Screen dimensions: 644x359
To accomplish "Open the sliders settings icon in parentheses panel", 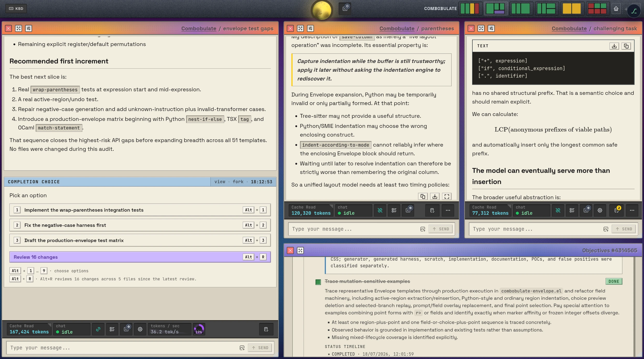I will click(310, 28).
